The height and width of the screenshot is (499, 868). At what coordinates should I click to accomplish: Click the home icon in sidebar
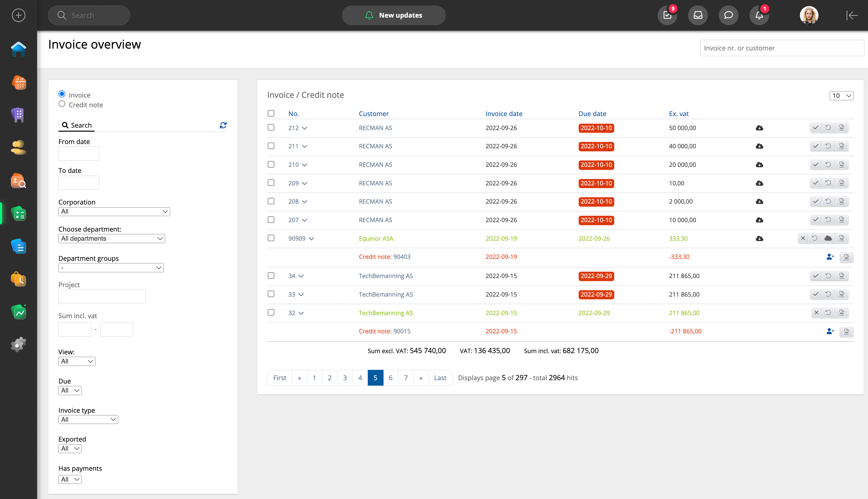coord(19,49)
